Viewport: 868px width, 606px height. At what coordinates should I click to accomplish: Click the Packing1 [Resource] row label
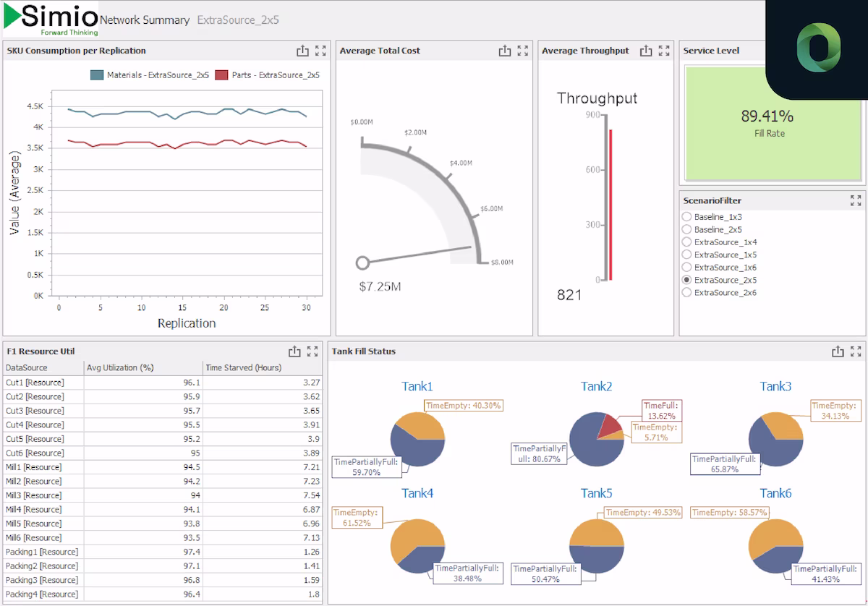(x=41, y=552)
